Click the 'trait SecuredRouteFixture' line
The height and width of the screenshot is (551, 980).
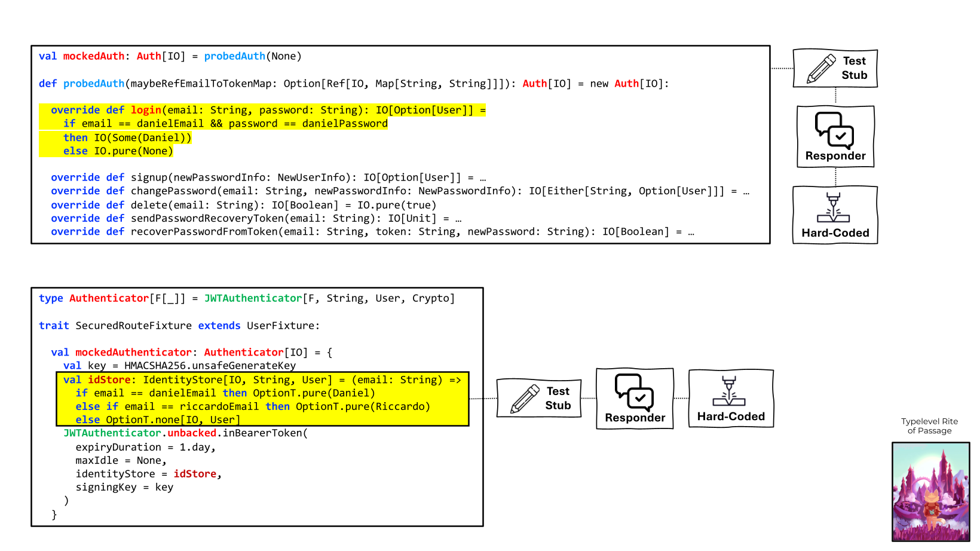click(179, 326)
